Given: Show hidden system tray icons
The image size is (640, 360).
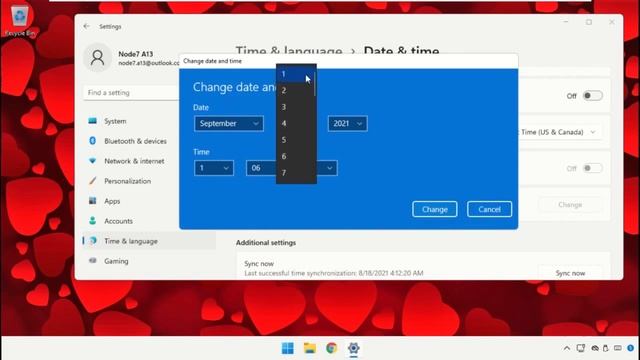Looking at the screenshot, I should click(x=567, y=348).
